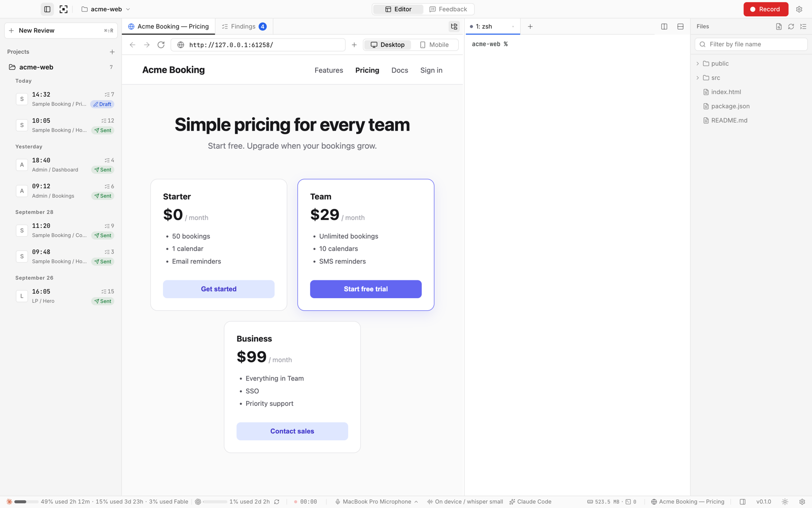The image size is (812, 508).
Task: Open the Findings tab
Action: coord(244,26)
